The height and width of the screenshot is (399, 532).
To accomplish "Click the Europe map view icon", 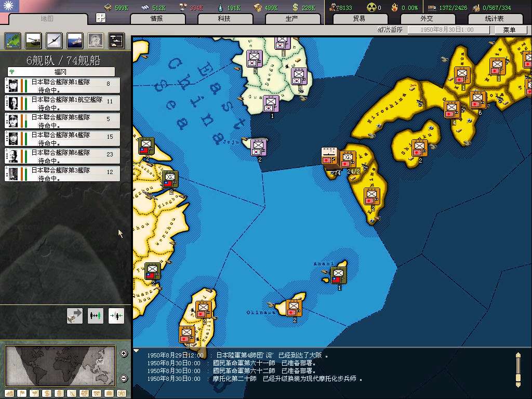I will (x=12, y=41).
